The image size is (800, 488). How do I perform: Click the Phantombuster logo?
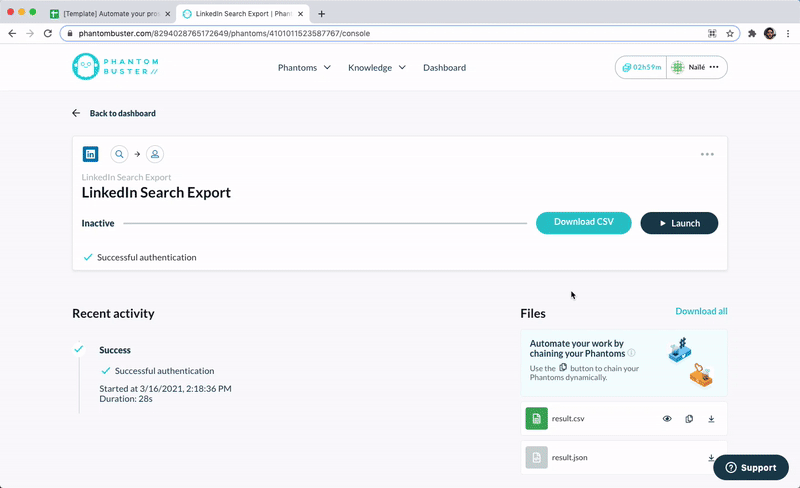(x=115, y=67)
